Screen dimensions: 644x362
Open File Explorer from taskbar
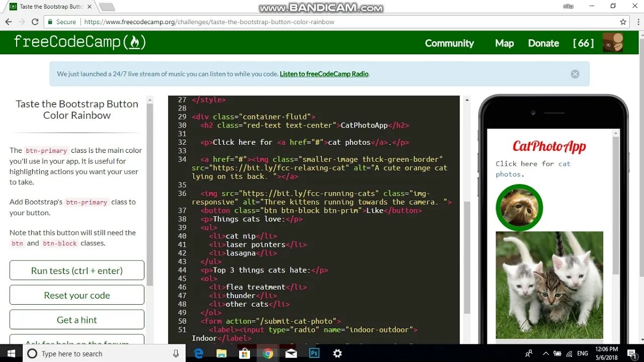[222, 353]
